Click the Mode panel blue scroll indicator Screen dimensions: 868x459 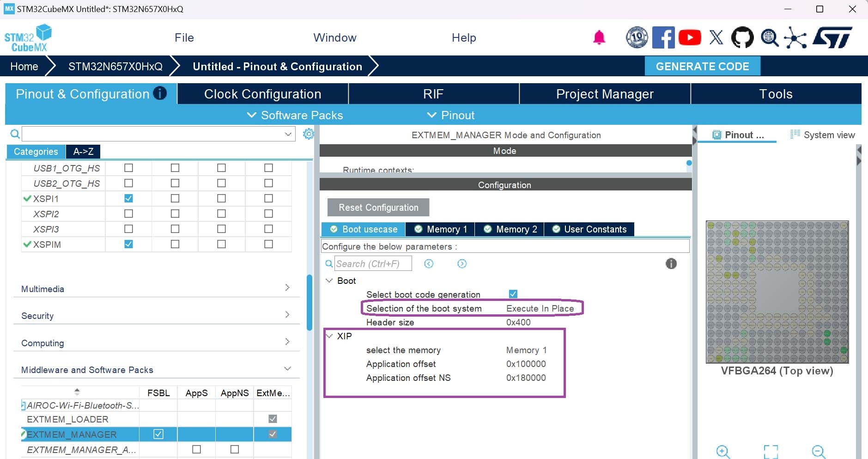[x=689, y=163]
